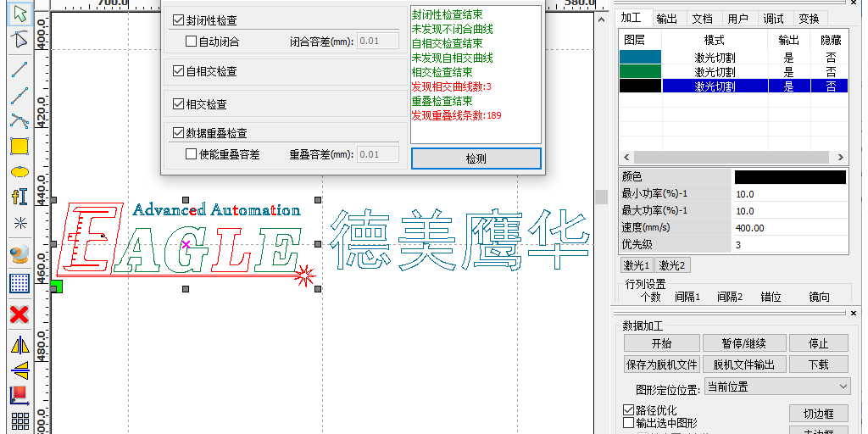Click the 开始 button

(661, 343)
